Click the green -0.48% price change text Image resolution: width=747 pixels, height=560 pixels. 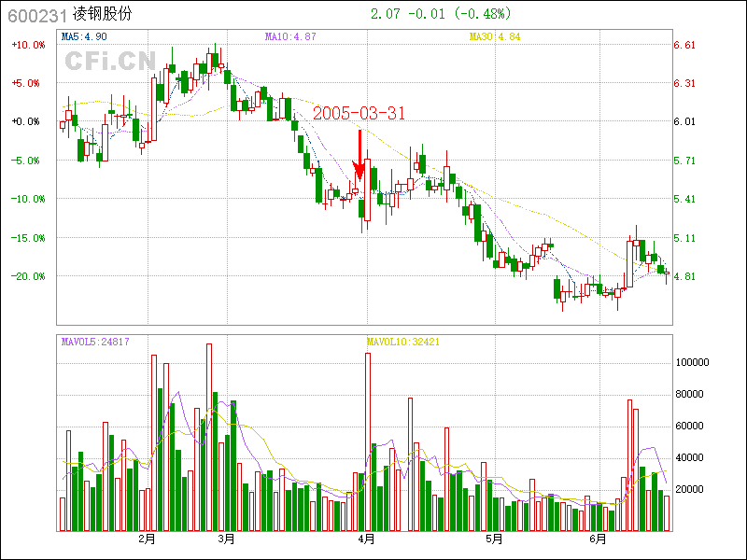pyautogui.click(x=485, y=14)
